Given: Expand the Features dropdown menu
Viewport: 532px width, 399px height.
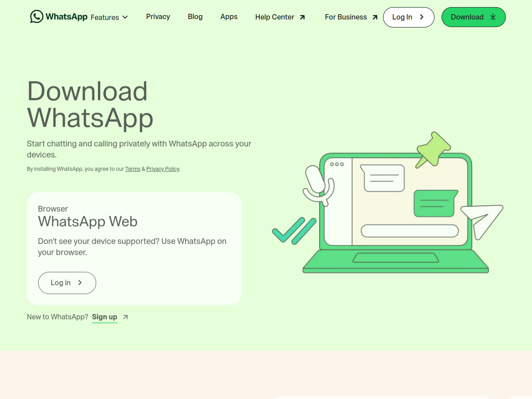Looking at the screenshot, I should point(109,17).
